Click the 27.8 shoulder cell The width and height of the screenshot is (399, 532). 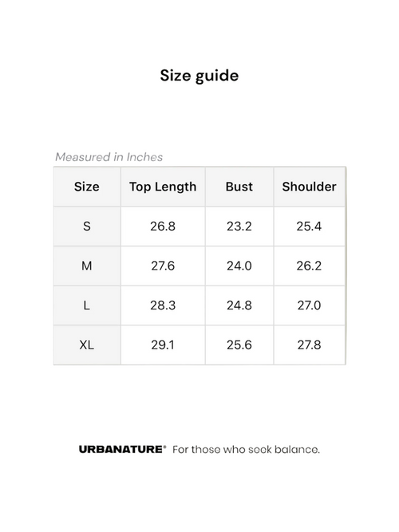pos(310,345)
